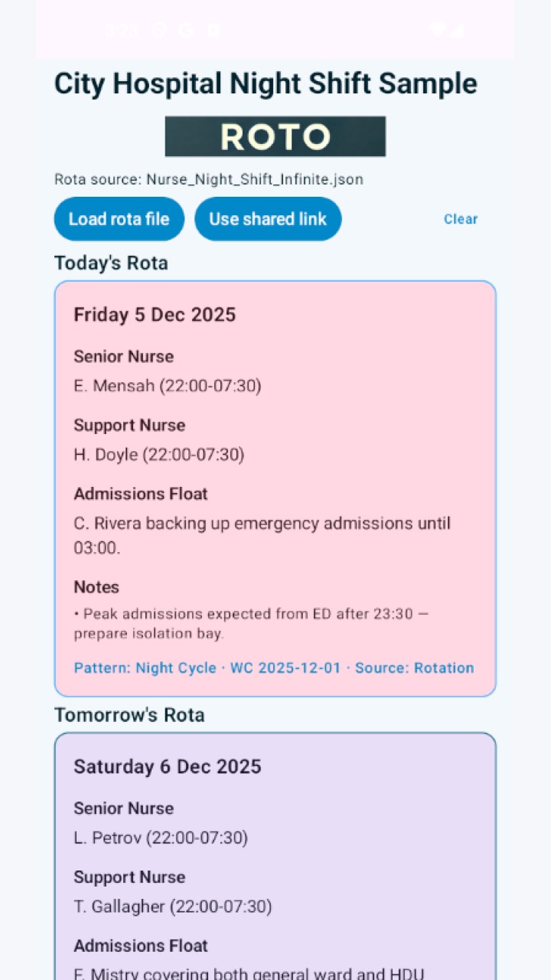
Task: Tap the Load rota file button
Action: pos(119,219)
